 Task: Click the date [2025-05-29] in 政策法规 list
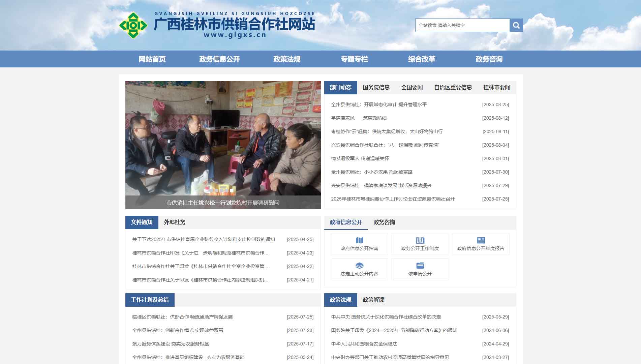pyautogui.click(x=495, y=317)
